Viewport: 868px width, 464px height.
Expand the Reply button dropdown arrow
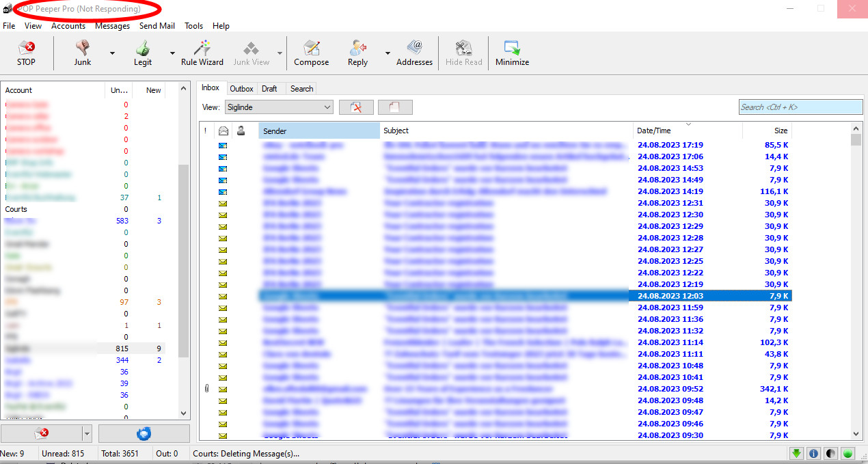[388, 53]
